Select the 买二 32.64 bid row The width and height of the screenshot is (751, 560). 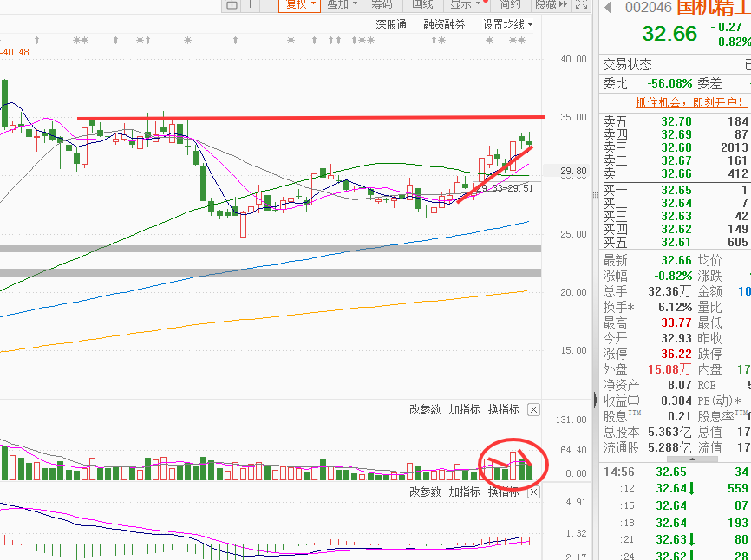tap(676, 203)
